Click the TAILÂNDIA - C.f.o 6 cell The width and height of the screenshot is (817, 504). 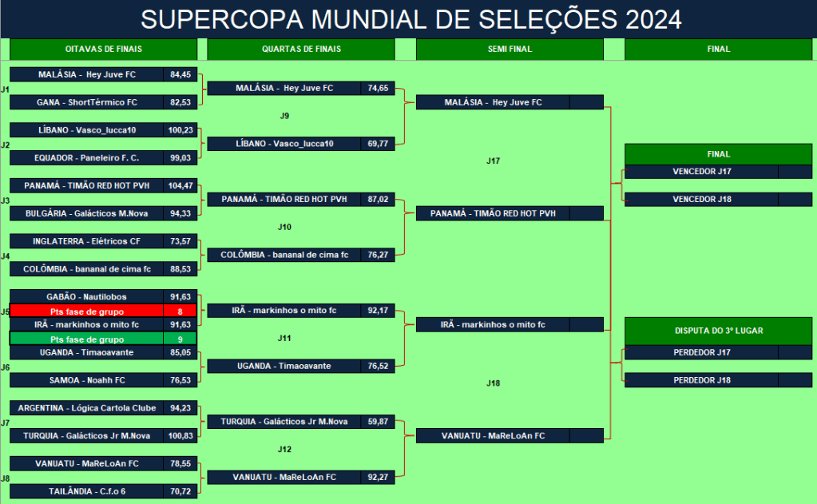point(87,491)
